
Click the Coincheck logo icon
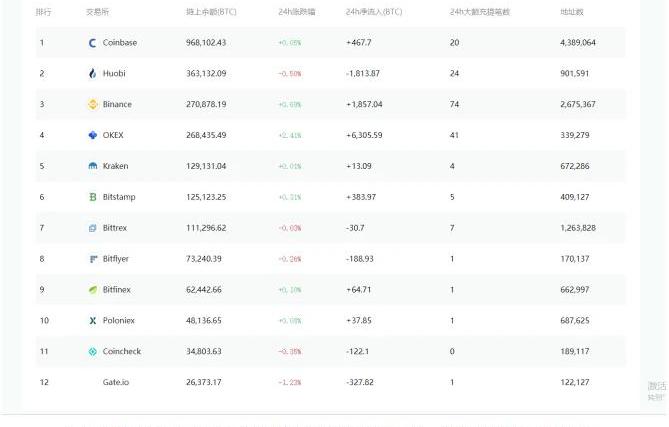93,351
